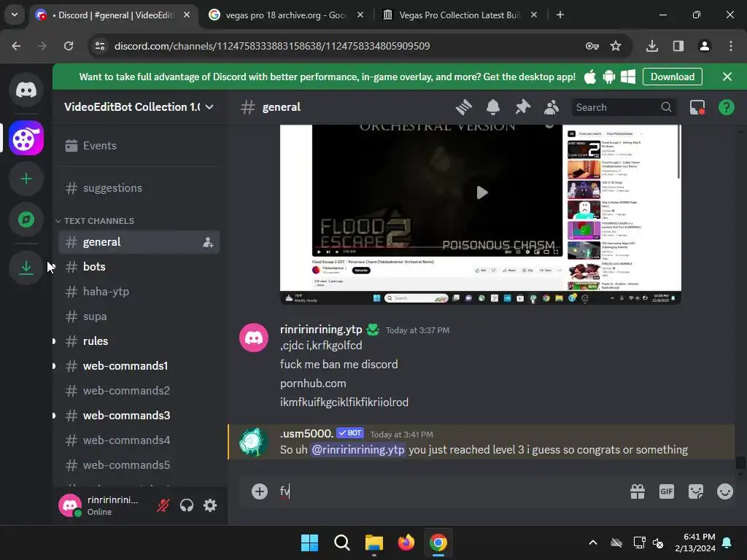Bookmark this page star icon
The image size is (747, 560).
616,46
